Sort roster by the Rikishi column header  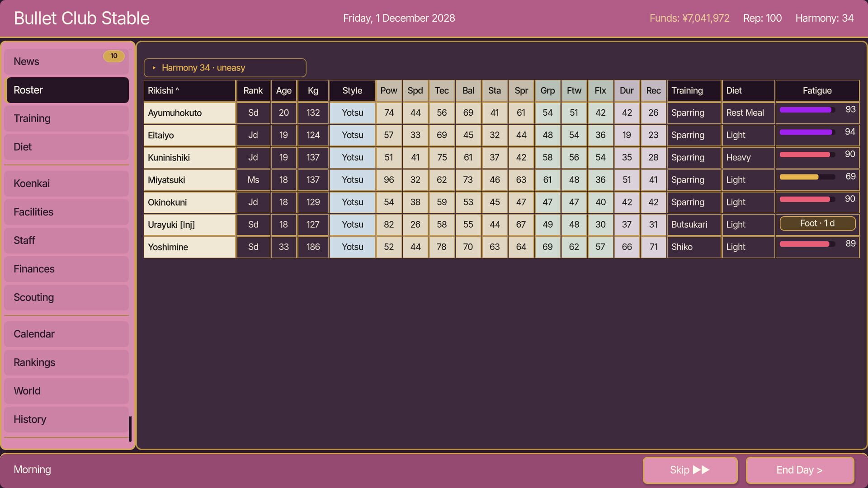point(189,90)
